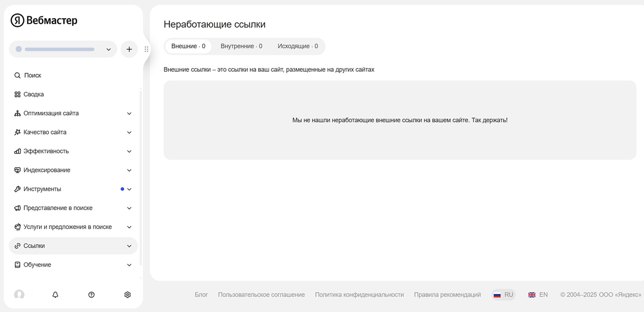The image size is (644, 312).
Task: Expand Индексирование chevron
Action: pyautogui.click(x=129, y=170)
